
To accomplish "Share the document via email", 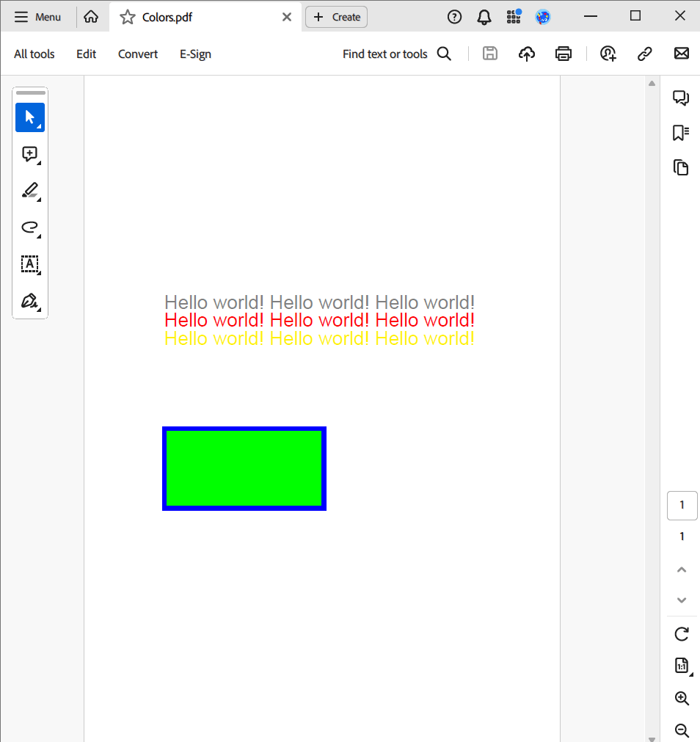I will point(682,53).
